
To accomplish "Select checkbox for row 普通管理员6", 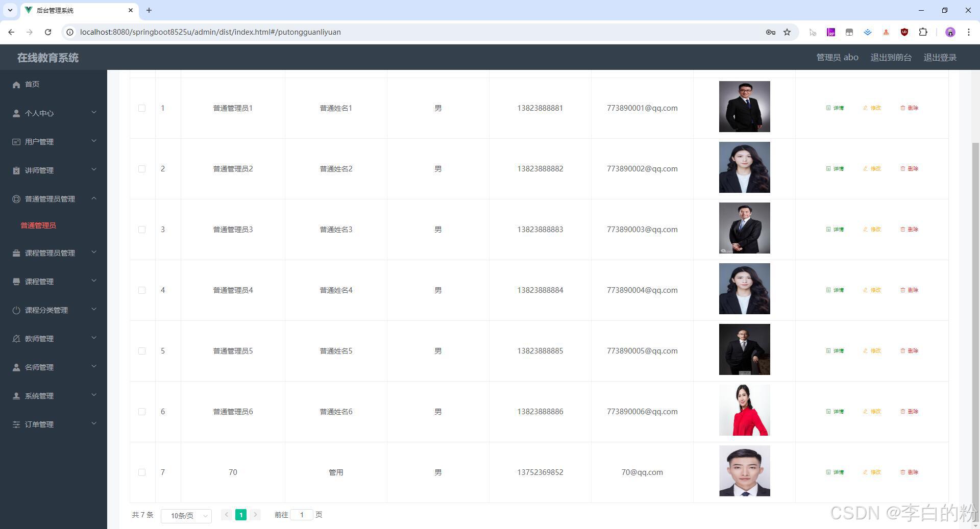I will (x=142, y=412).
